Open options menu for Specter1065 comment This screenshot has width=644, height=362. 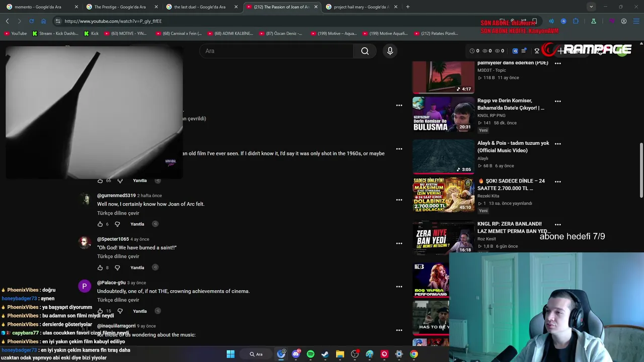399,243
